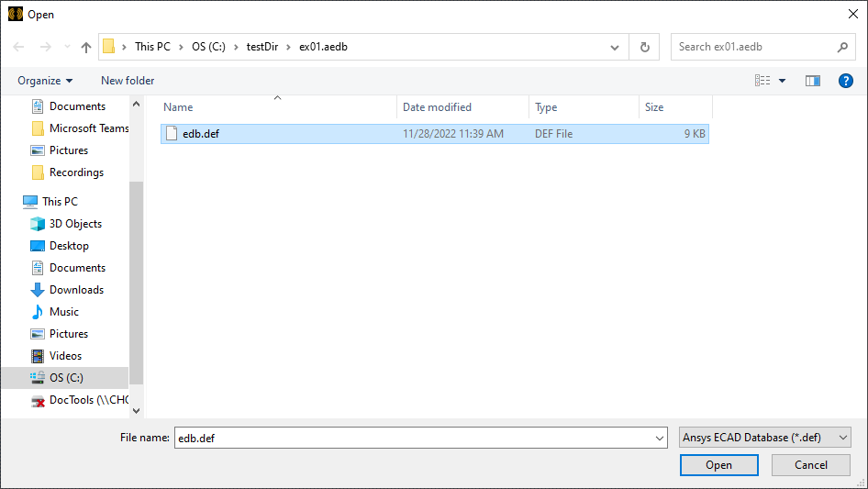This screenshot has width=868, height=489.
Task: Create a New folder
Action: (128, 81)
